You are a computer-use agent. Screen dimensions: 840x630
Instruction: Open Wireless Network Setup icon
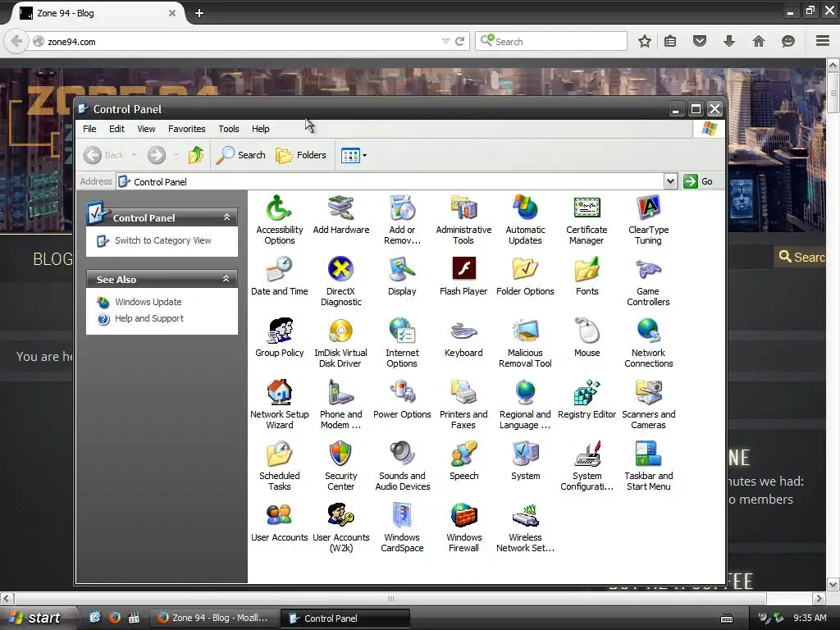point(525,527)
